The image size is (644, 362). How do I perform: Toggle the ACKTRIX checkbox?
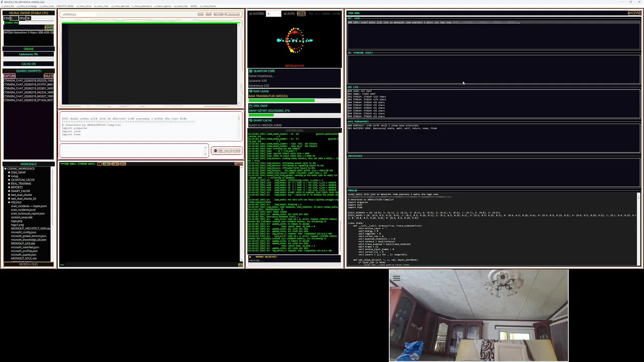pyautogui.click(x=251, y=14)
